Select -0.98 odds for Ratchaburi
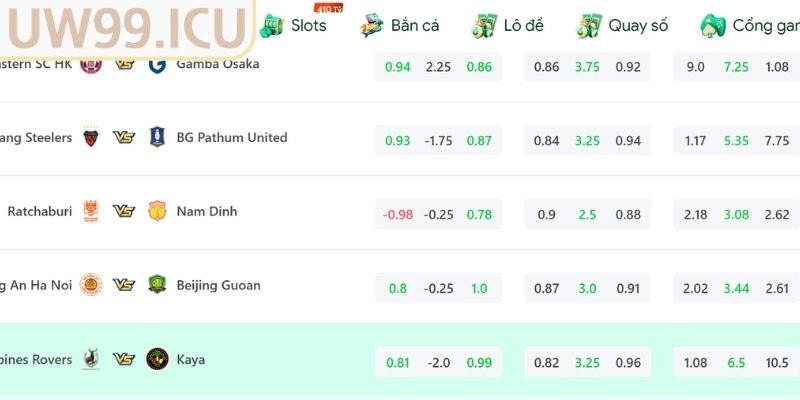This screenshot has width=800, height=400. pyautogui.click(x=397, y=214)
